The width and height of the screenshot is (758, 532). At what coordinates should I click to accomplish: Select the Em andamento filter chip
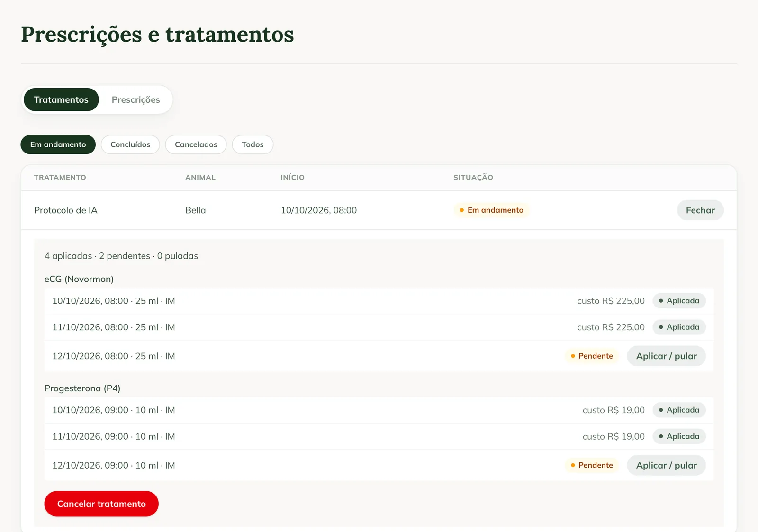pyautogui.click(x=58, y=144)
